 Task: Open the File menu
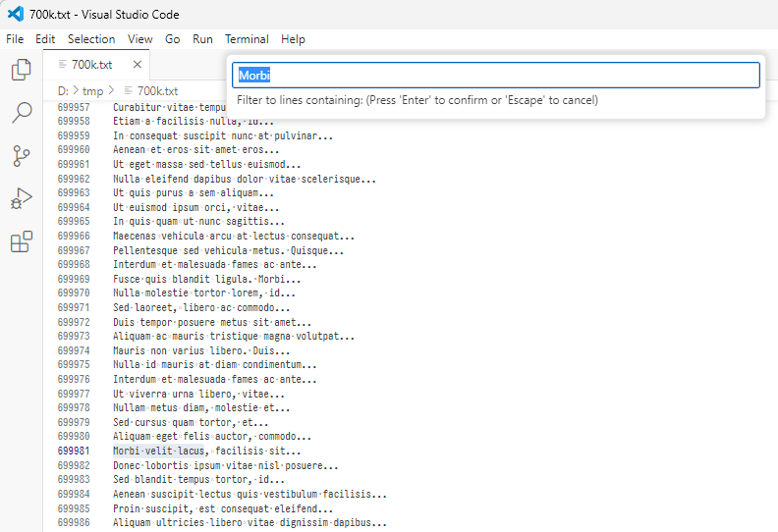pyautogui.click(x=15, y=39)
